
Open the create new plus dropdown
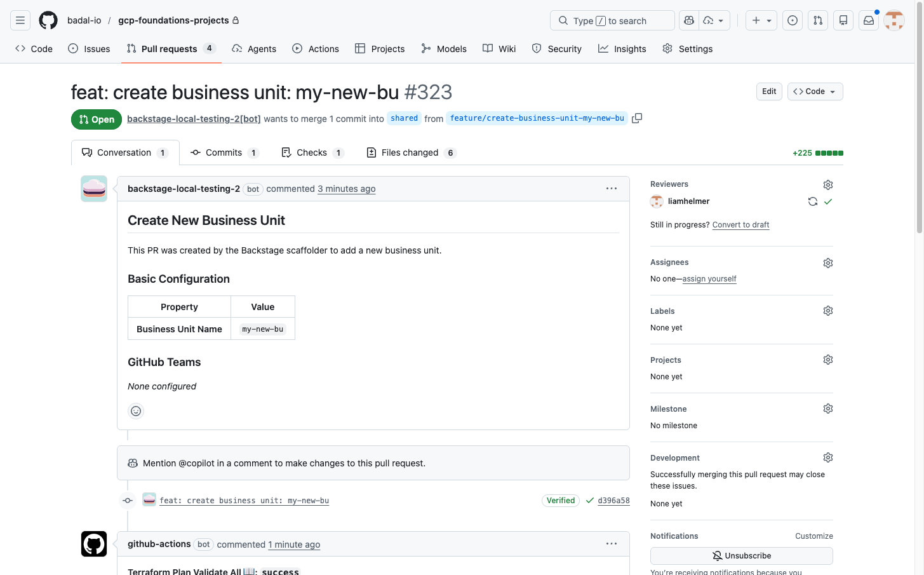pos(761,20)
